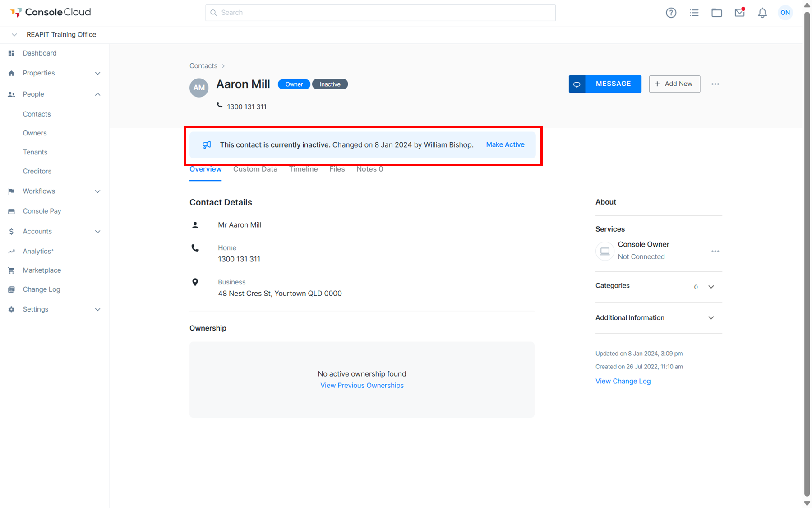The height and width of the screenshot is (508, 812).
Task: Open View Previous Ownerships link
Action: point(362,386)
